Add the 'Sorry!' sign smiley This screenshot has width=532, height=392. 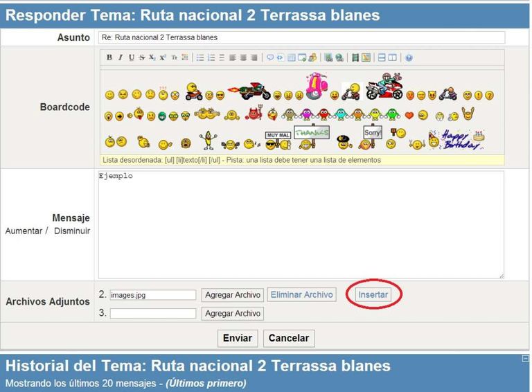tap(373, 133)
